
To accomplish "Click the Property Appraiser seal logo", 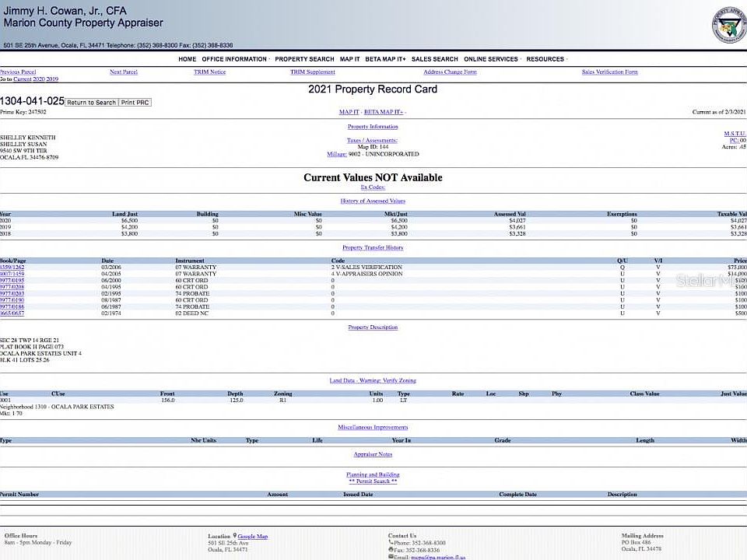I will pos(729,24).
